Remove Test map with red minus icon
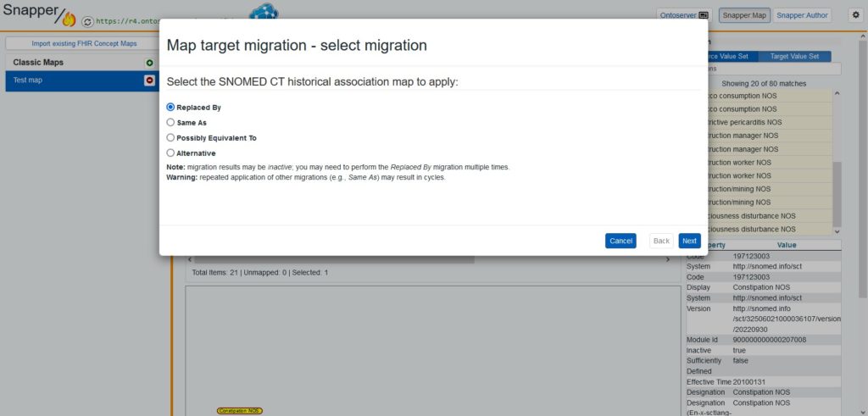The width and height of the screenshot is (868, 416). tap(149, 80)
